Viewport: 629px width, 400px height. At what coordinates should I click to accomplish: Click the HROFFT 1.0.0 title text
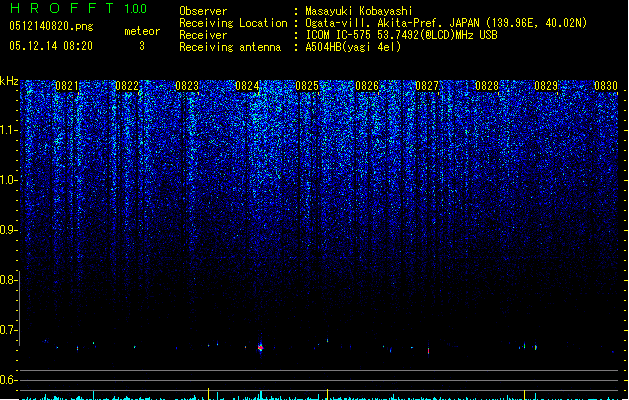pyautogui.click(x=78, y=8)
